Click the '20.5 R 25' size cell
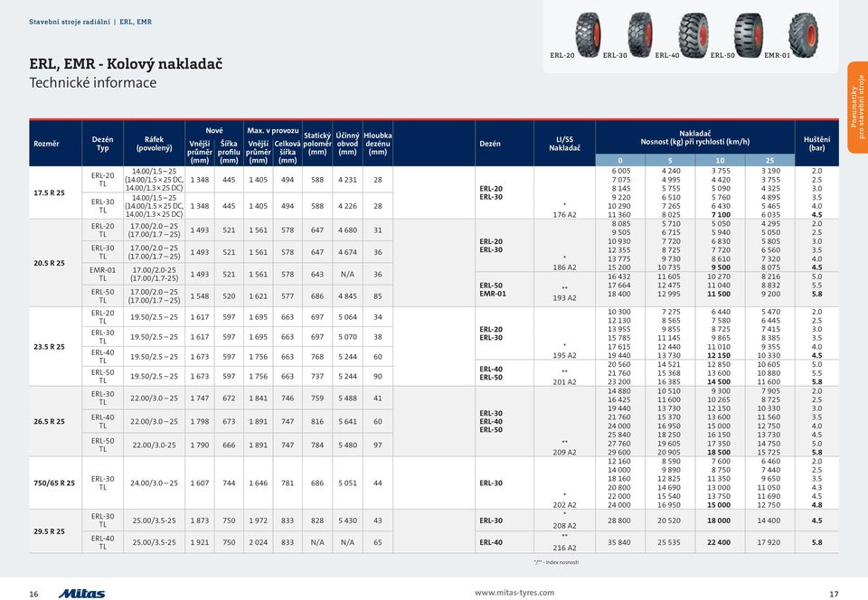868x600 pixels. tap(49, 263)
